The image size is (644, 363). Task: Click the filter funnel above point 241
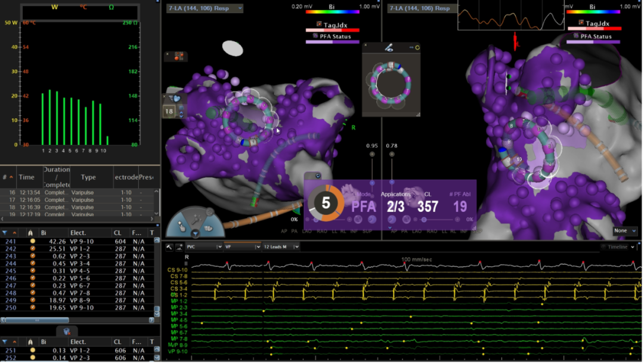[5, 233]
